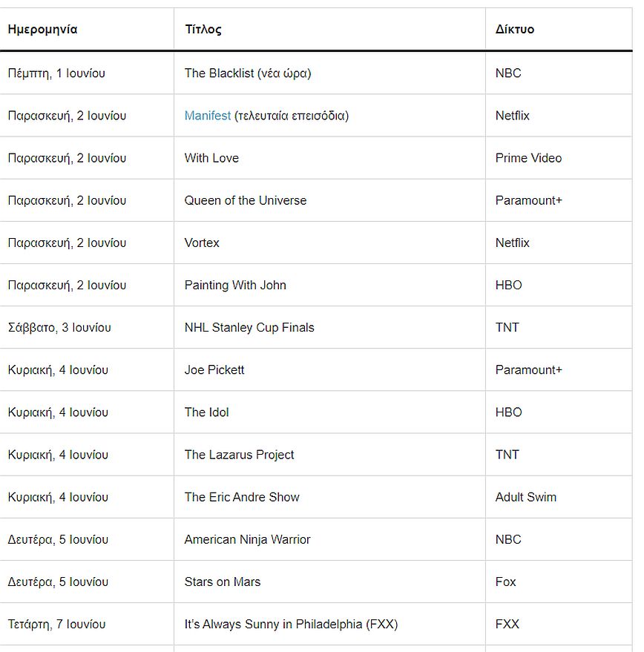Select the Adult Swim network cell
The image size is (644, 652).
pyautogui.click(x=526, y=497)
